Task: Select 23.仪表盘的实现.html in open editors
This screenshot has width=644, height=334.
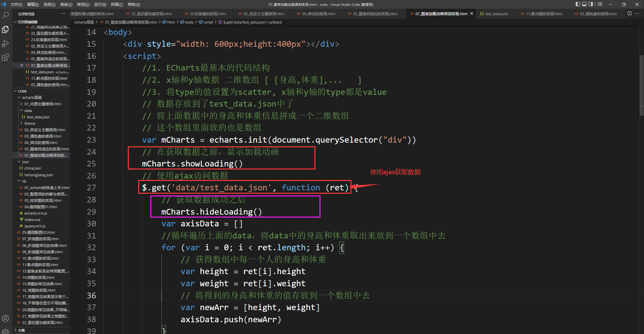Action: coord(49,40)
